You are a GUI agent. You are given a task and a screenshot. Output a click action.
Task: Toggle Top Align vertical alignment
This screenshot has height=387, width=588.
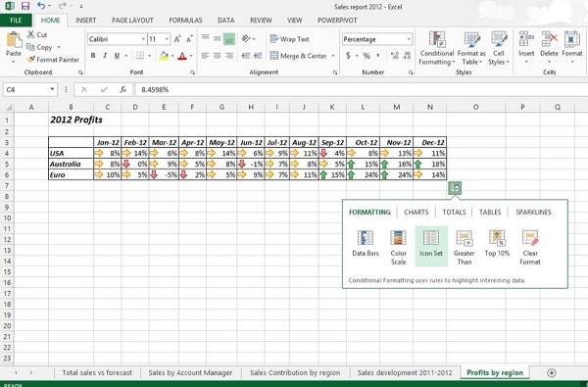point(205,38)
